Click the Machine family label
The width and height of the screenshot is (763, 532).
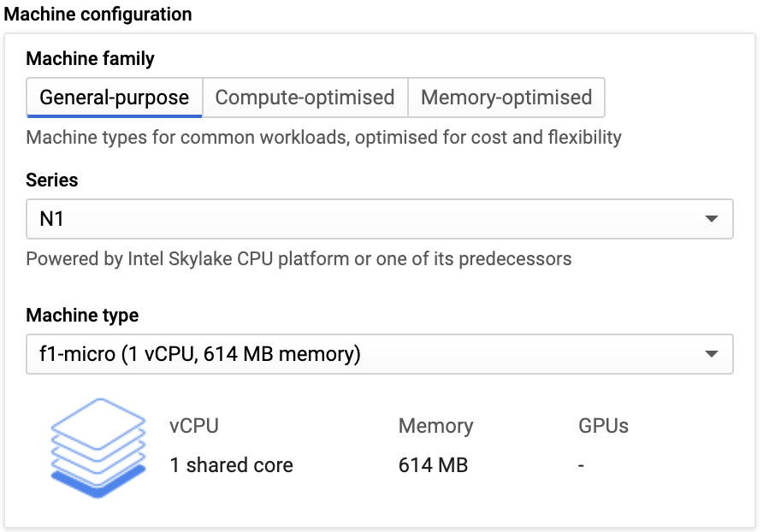pos(91,59)
